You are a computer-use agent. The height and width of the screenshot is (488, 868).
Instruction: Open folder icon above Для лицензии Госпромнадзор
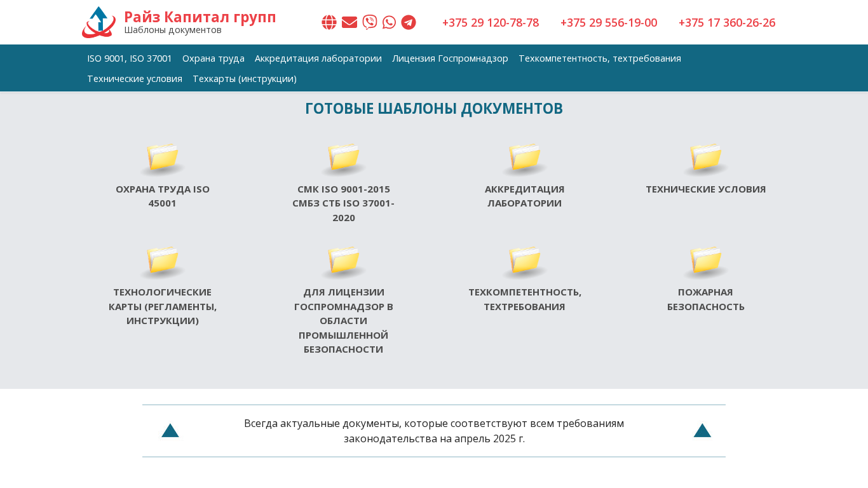coord(344,262)
